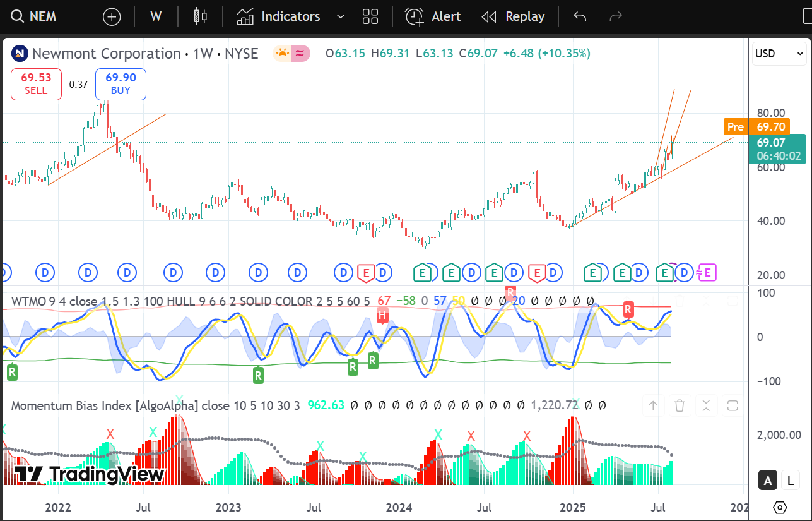Click the open value O63.15
The width and height of the screenshot is (812, 521).
tap(345, 54)
